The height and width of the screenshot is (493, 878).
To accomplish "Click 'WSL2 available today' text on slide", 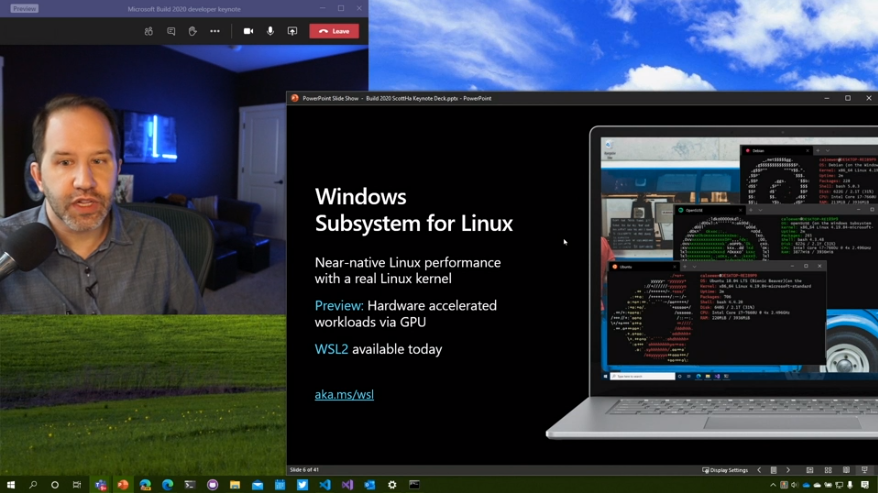I will (x=379, y=349).
